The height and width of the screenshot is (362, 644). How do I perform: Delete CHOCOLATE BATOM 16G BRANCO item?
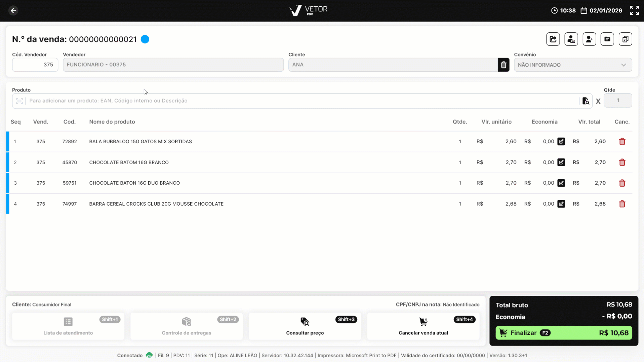(622, 162)
